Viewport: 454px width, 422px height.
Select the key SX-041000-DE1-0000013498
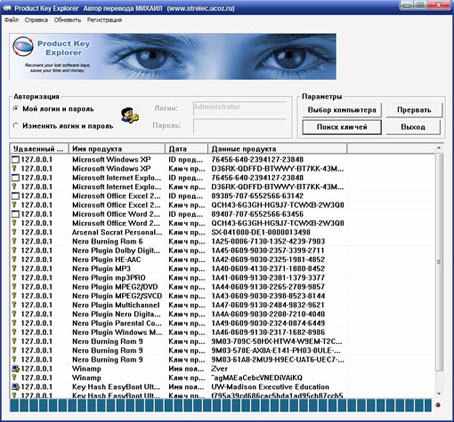point(261,232)
